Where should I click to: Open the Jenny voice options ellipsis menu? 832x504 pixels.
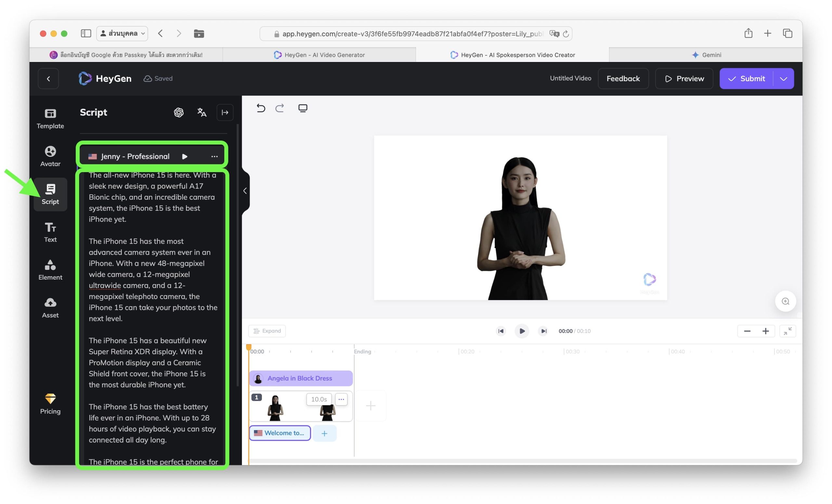pyautogui.click(x=214, y=157)
